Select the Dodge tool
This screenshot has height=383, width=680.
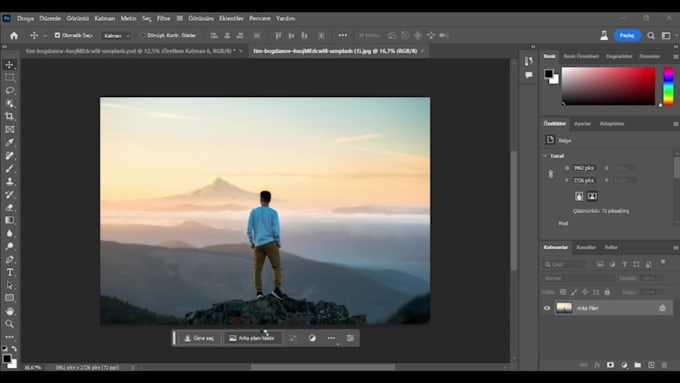click(x=10, y=246)
